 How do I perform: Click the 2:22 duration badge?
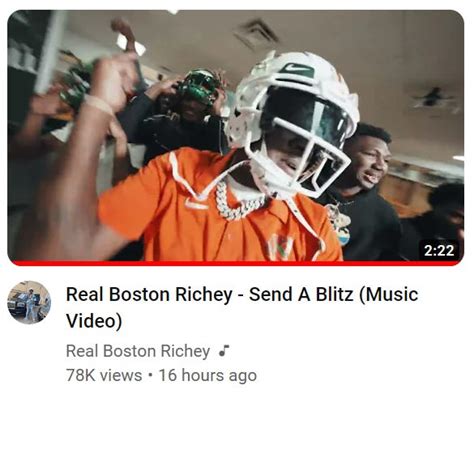(439, 250)
